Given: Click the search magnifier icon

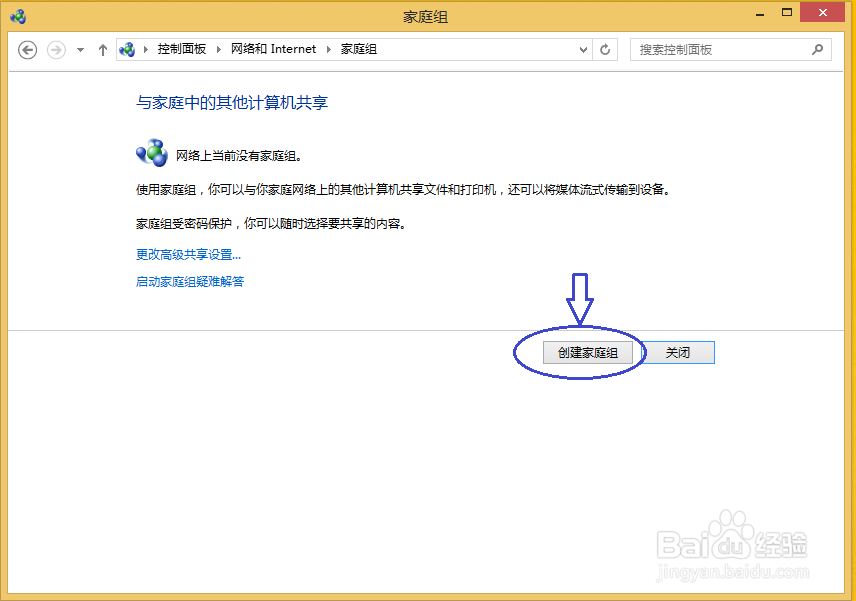Looking at the screenshot, I should [818, 49].
